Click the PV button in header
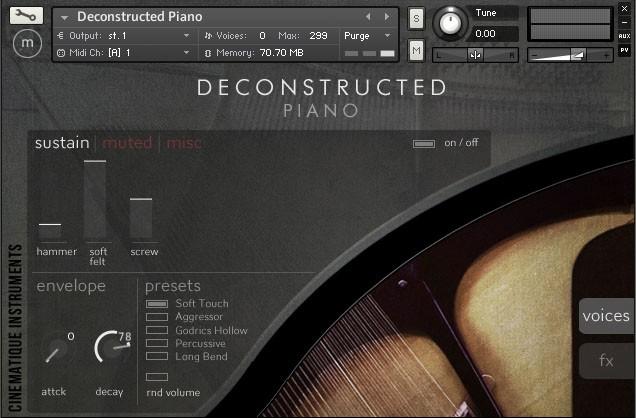The height and width of the screenshot is (418, 636). point(624,49)
